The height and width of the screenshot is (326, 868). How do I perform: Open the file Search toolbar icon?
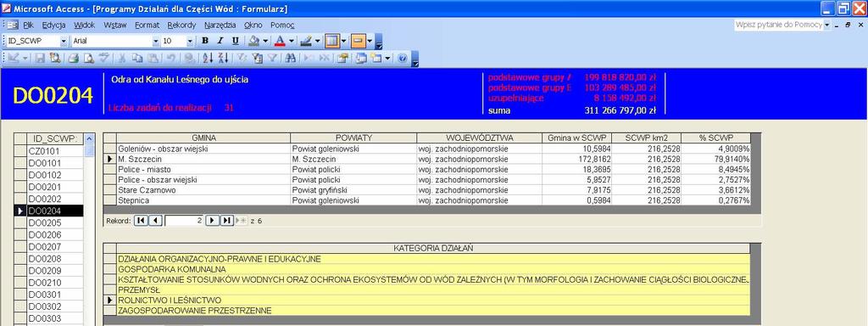[x=55, y=58]
